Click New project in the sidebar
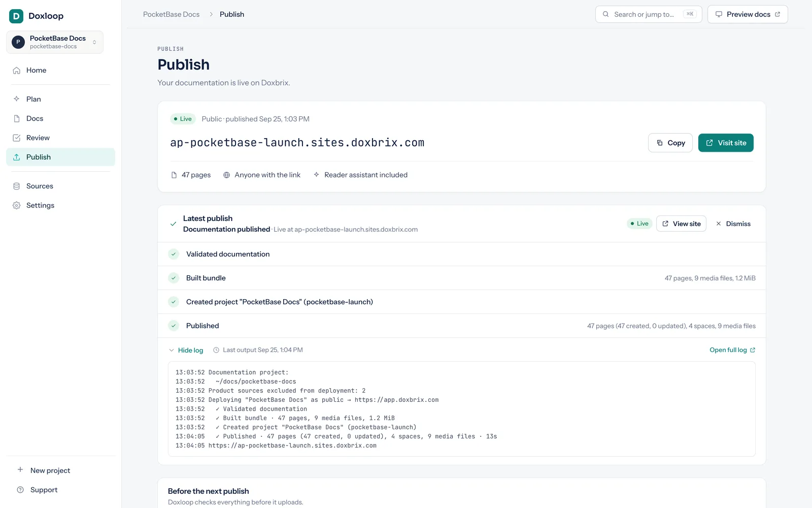Viewport: 812px width, 508px height. (60, 470)
